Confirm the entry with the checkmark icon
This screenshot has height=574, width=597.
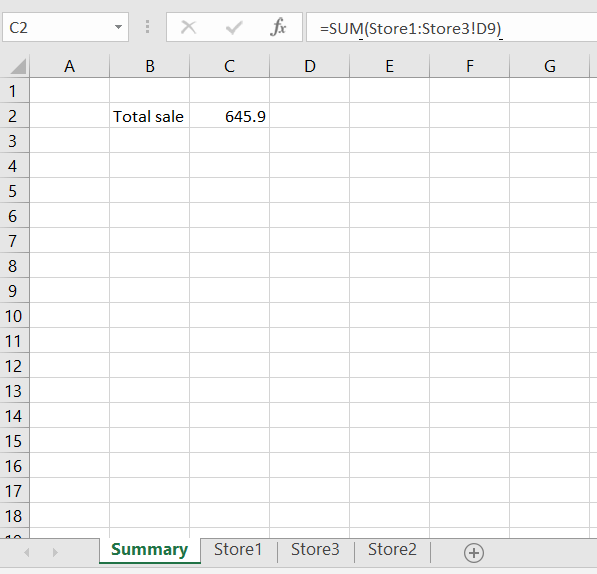click(233, 28)
